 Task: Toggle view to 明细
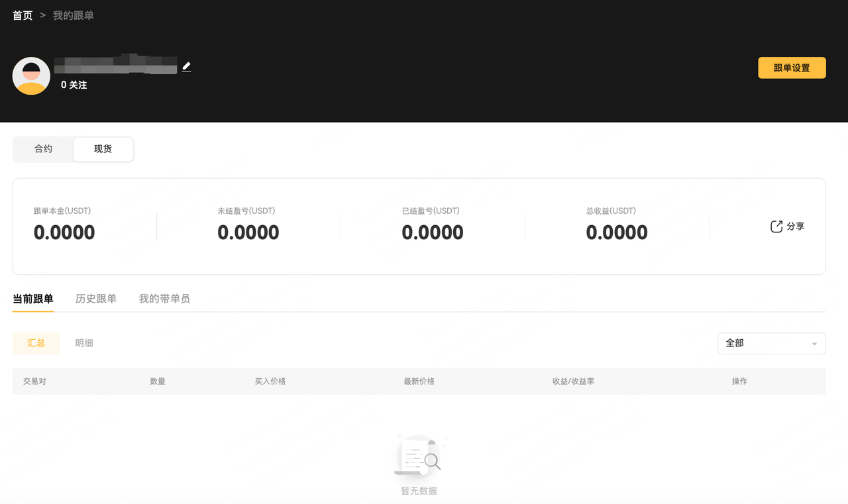pos(84,343)
